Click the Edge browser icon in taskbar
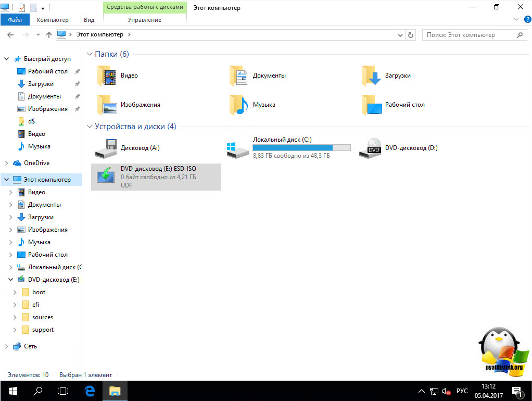 [89, 391]
